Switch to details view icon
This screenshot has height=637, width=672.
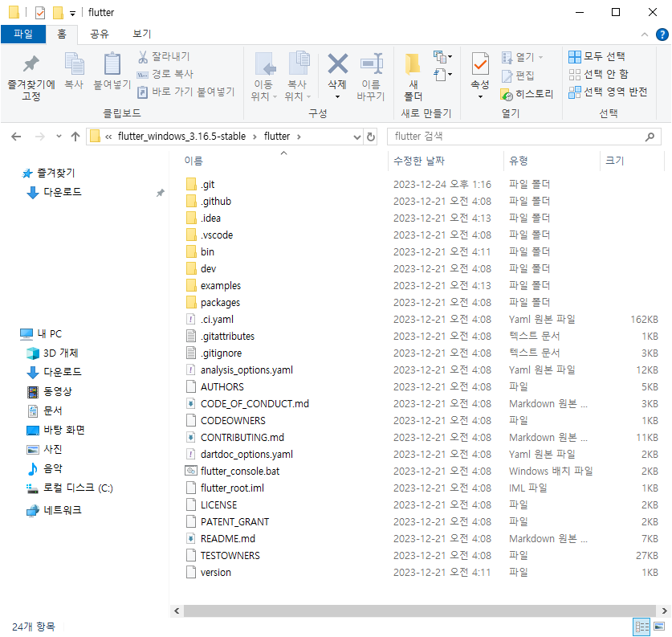[641, 627]
